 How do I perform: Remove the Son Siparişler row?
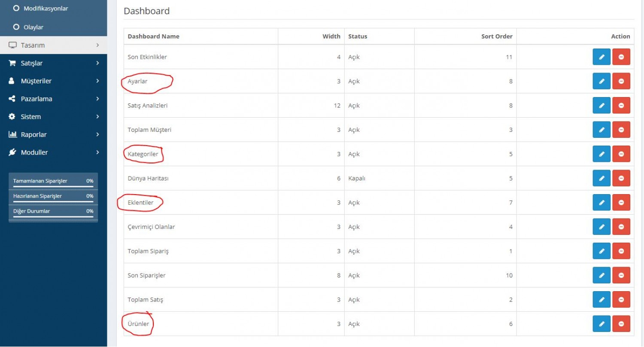[621, 275]
